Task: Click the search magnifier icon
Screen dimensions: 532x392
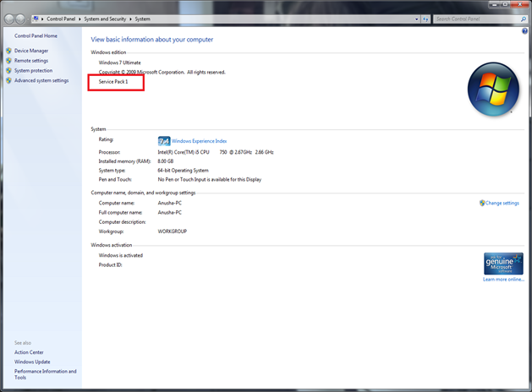Action: click(524, 19)
